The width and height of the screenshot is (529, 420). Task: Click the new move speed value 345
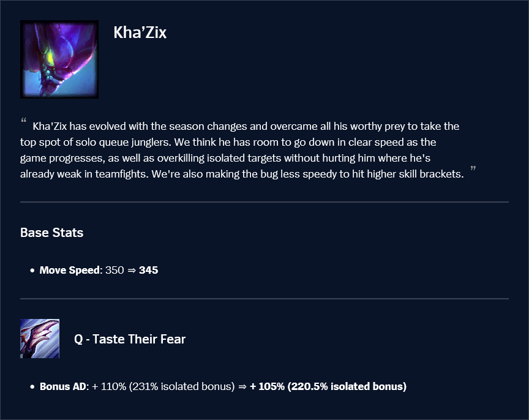[x=149, y=270]
